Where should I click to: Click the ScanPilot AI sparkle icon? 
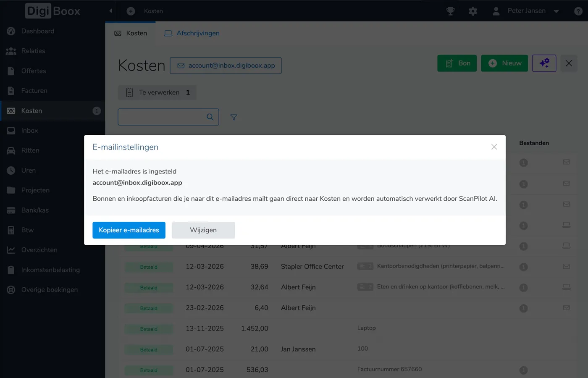coord(544,63)
